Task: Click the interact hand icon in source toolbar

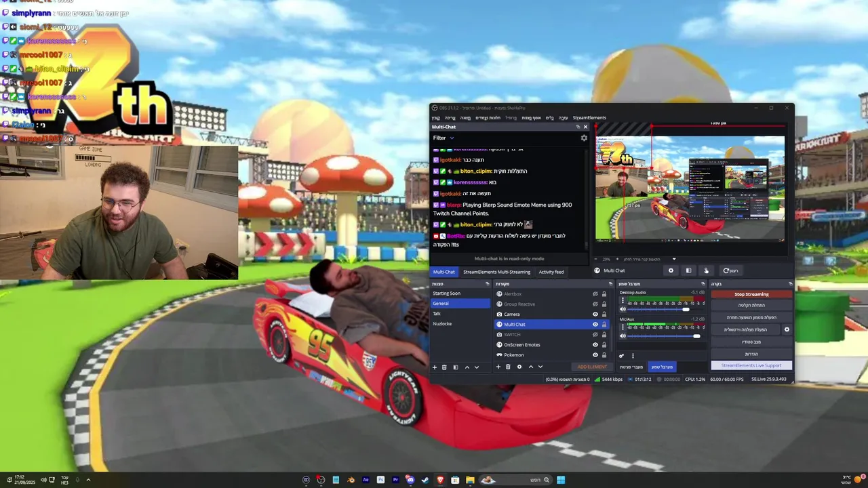Action: tap(706, 270)
